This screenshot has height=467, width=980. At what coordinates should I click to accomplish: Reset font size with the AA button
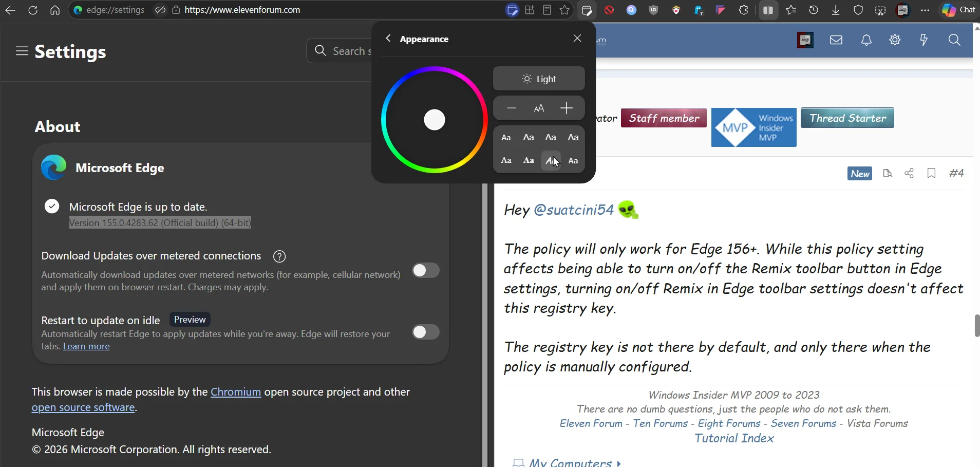click(x=539, y=108)
